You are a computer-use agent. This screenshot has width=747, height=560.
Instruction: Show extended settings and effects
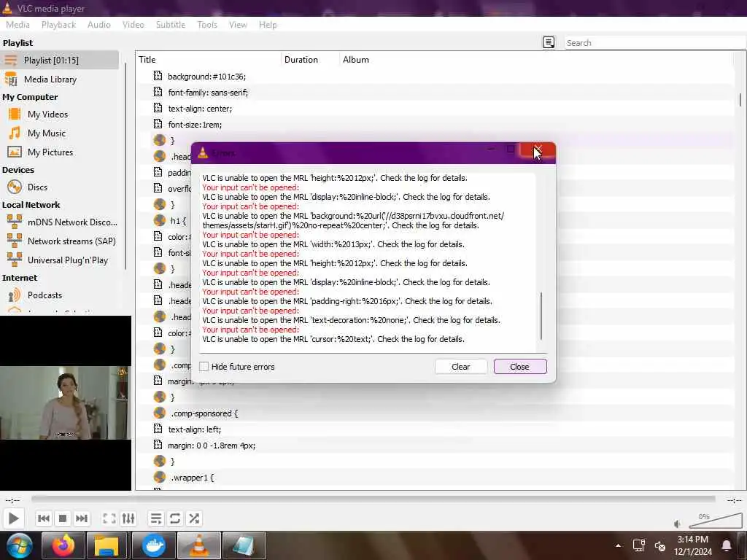pyautogui.click(x=128, y=518)
